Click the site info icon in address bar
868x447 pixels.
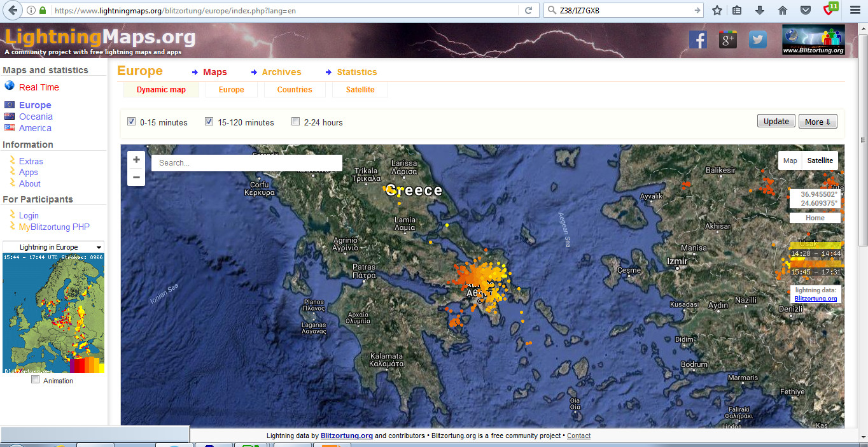click(x=31, y=10)
